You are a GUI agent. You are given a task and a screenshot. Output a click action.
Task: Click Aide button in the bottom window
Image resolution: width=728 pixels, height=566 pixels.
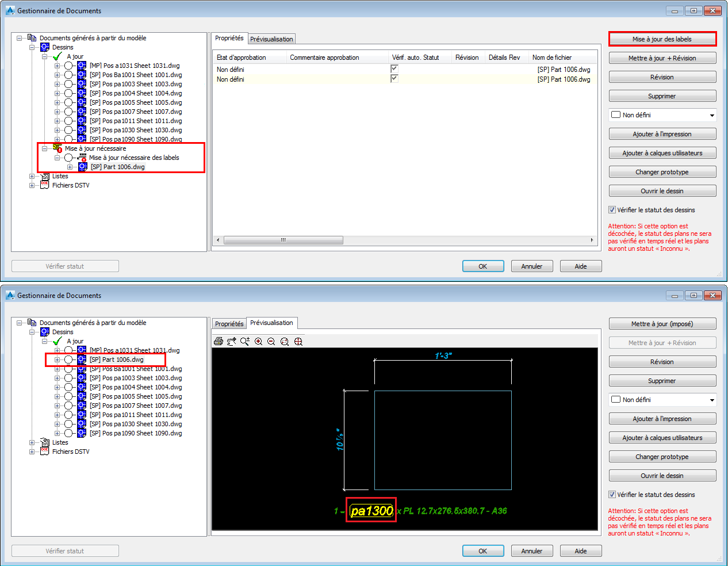pyautogui.click(x=581, y=551)
